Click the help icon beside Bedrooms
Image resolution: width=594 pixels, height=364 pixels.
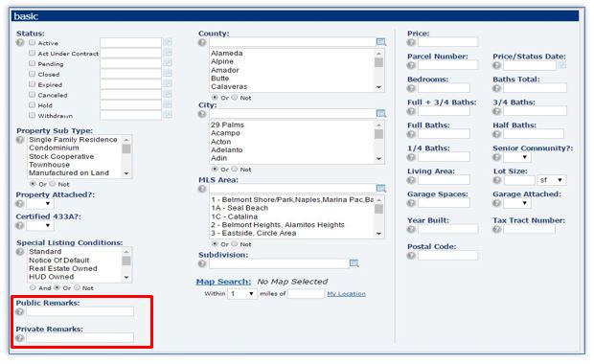pos(411,88)
